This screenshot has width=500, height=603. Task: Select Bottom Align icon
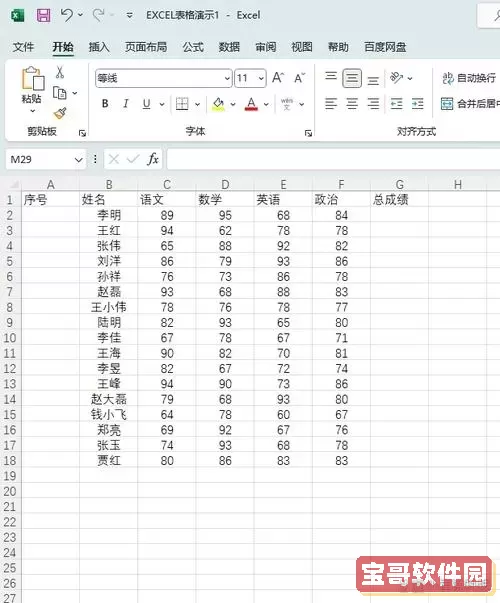pos(373,81)
